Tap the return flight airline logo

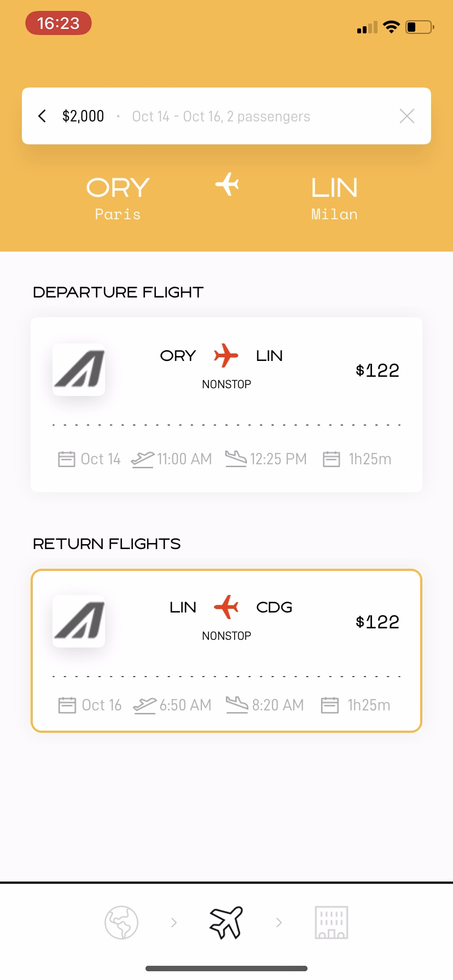[79, 621]
